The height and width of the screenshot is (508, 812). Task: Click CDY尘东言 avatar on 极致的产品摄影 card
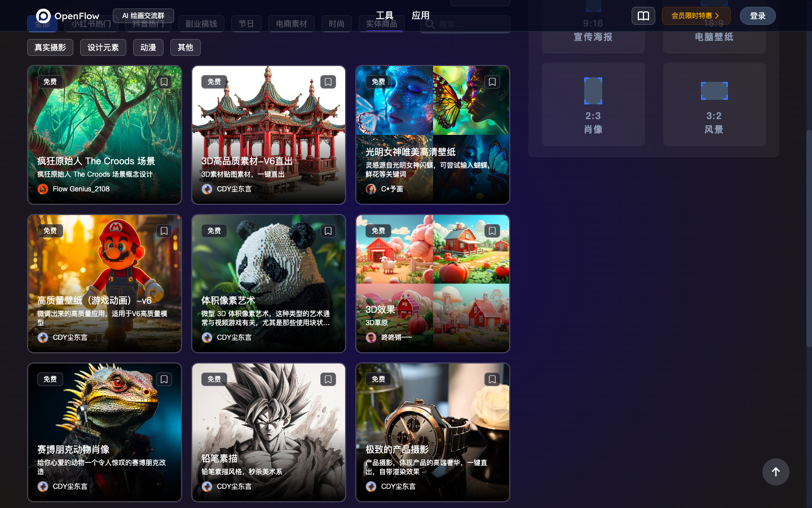tap(371, 487)
